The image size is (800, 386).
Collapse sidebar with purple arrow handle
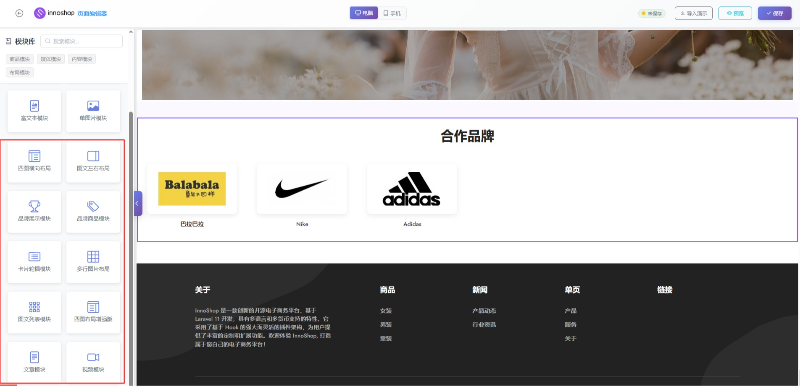coord(138,203)
